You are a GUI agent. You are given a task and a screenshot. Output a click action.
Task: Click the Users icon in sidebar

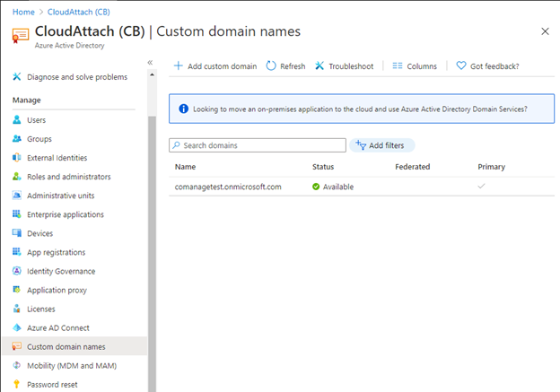pyautogui.click(x=17, y=119)
